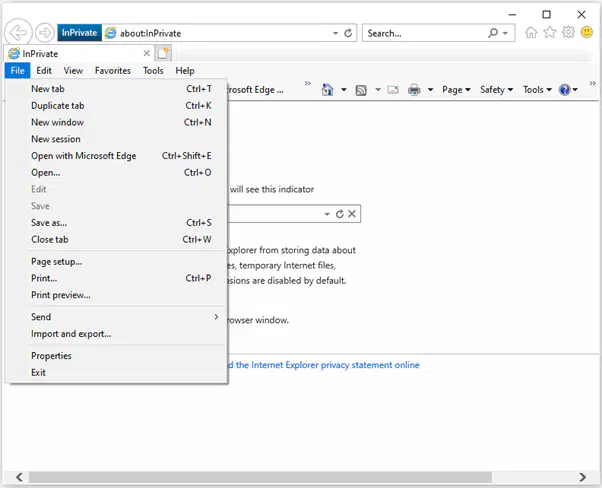The width and height of the screenshot is (602, 488).
Task: Click dropdown arrow in sample indicator box
Action: 327,214
